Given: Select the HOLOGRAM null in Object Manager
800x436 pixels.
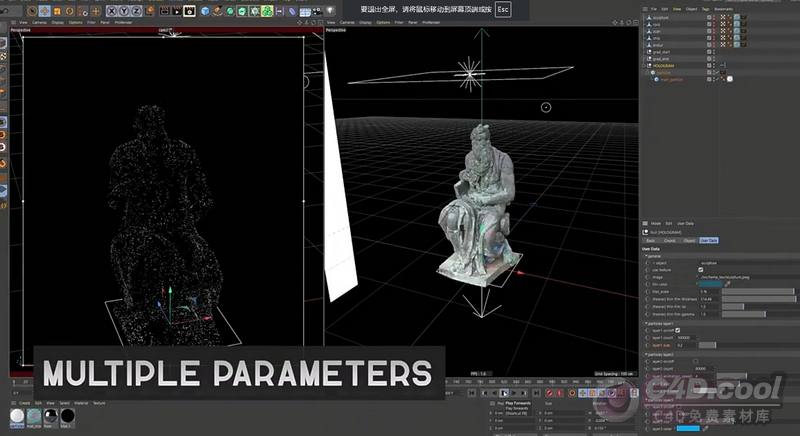Looking at the screenshot, I should pos(664,66).
